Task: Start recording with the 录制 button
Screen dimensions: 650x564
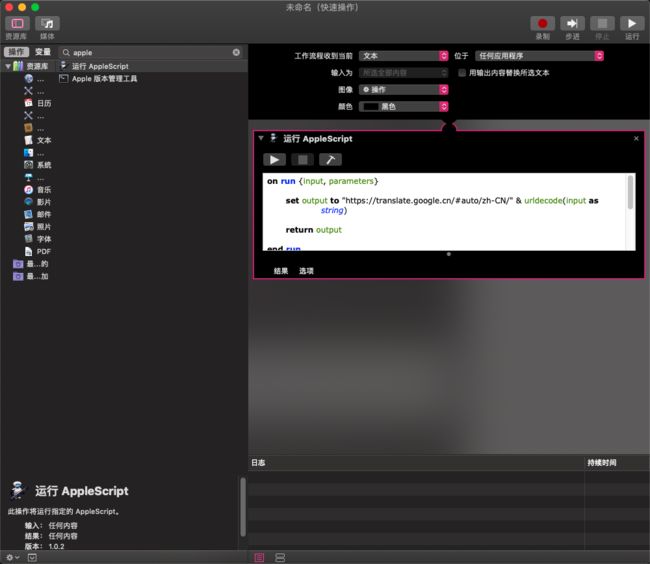Action: click(x=542, y=24)
